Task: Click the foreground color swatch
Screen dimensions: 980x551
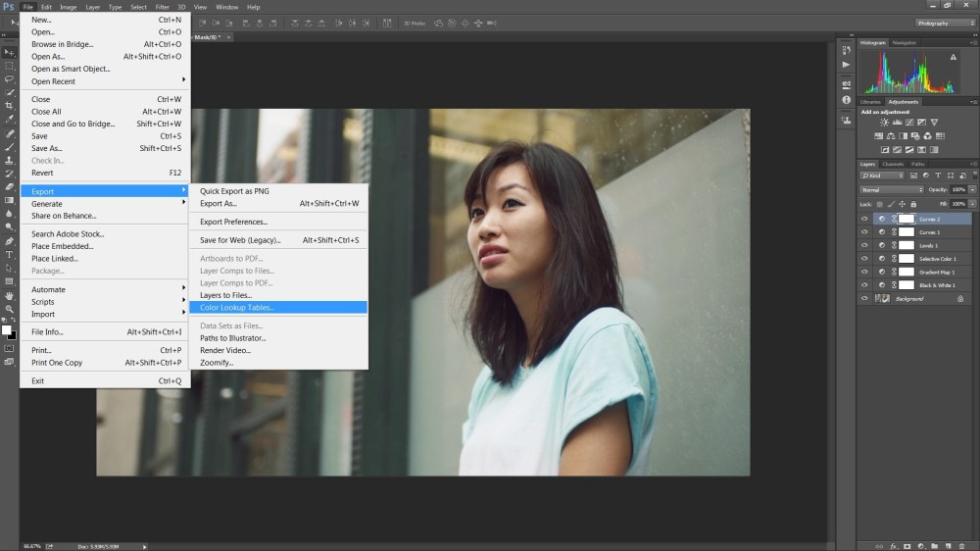Action: (7, 330)
